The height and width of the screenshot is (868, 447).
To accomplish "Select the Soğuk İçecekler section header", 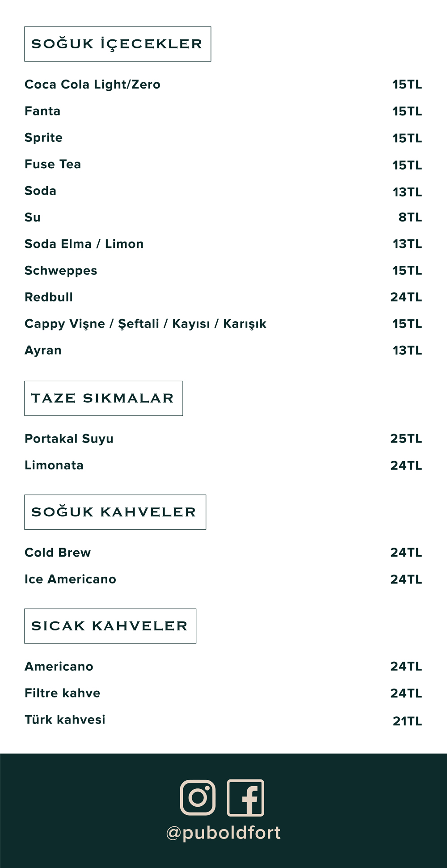I will coord(117,44).
